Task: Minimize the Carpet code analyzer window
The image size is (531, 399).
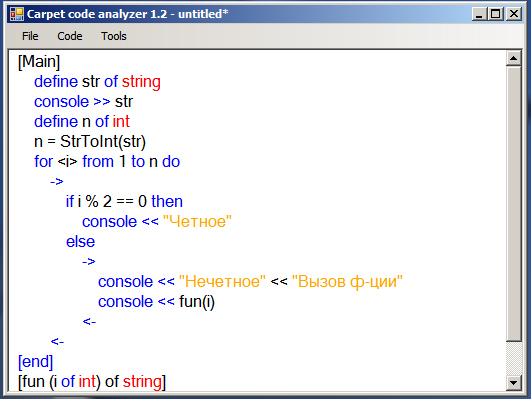Action: [480, 14]
